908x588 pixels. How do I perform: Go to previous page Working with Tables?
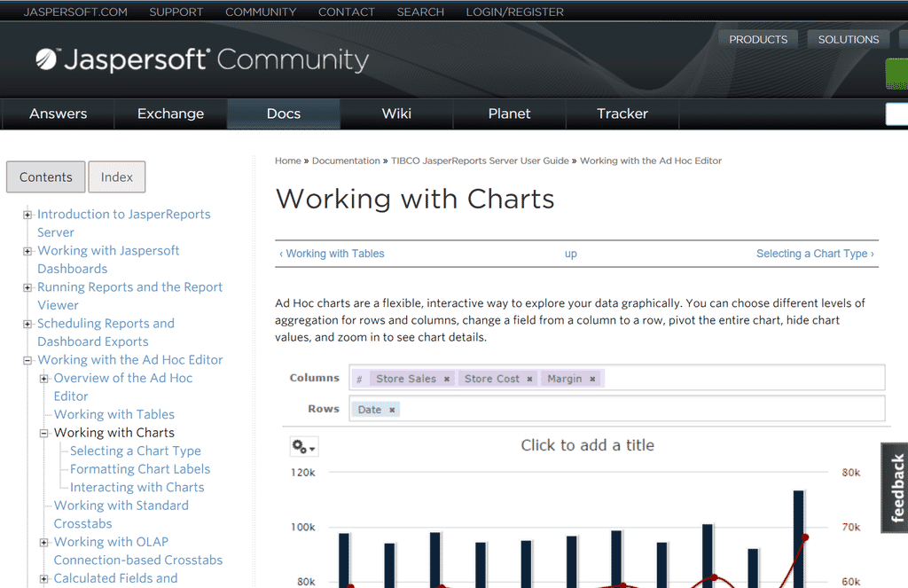[x=332, y=254]
